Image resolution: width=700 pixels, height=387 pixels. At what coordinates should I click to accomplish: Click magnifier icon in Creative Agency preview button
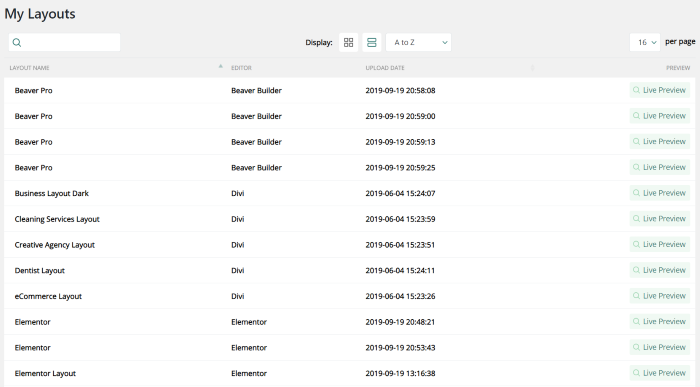[x=637, y=245]
